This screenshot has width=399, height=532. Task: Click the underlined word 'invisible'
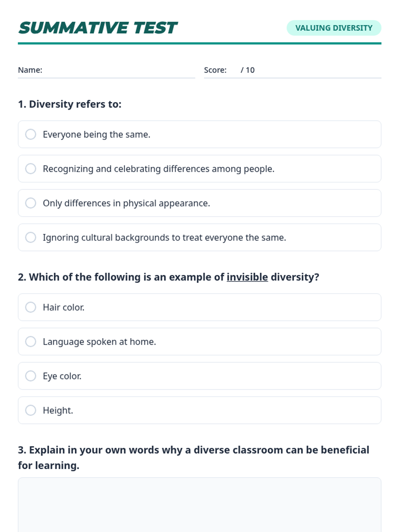247,277
